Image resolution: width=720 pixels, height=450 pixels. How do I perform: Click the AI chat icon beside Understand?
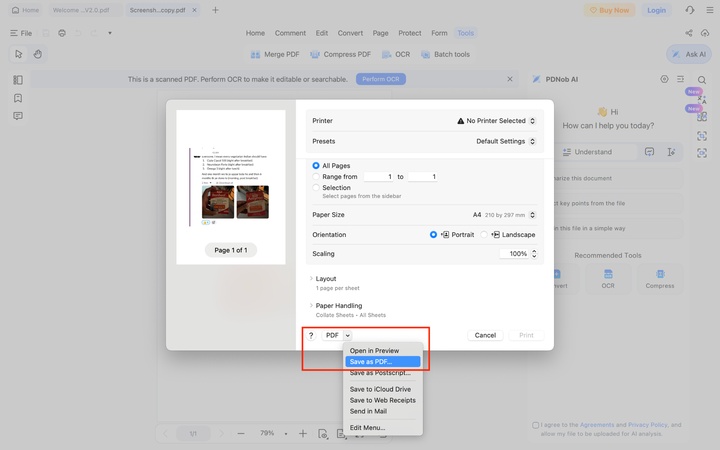pos(649,152)
